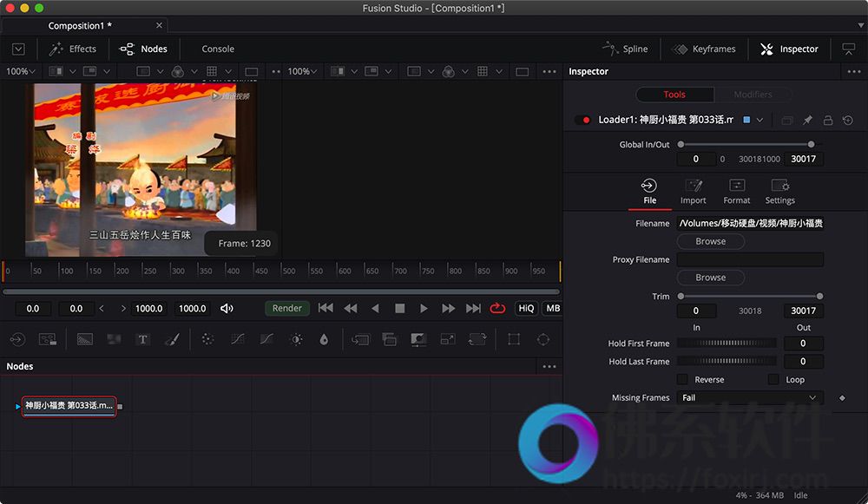The width and height of the screenshot is (868, 504).
Task: Add a Rectangle mask tool
Action: tap(514, 339)
